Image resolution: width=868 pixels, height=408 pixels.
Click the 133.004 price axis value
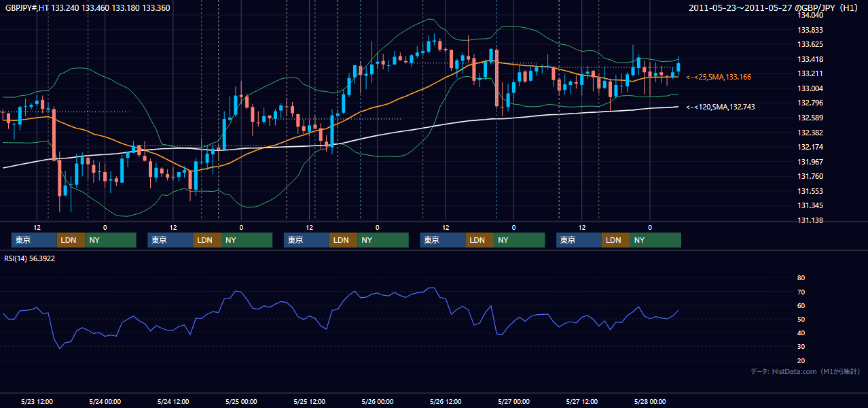[x=811, y=88]
